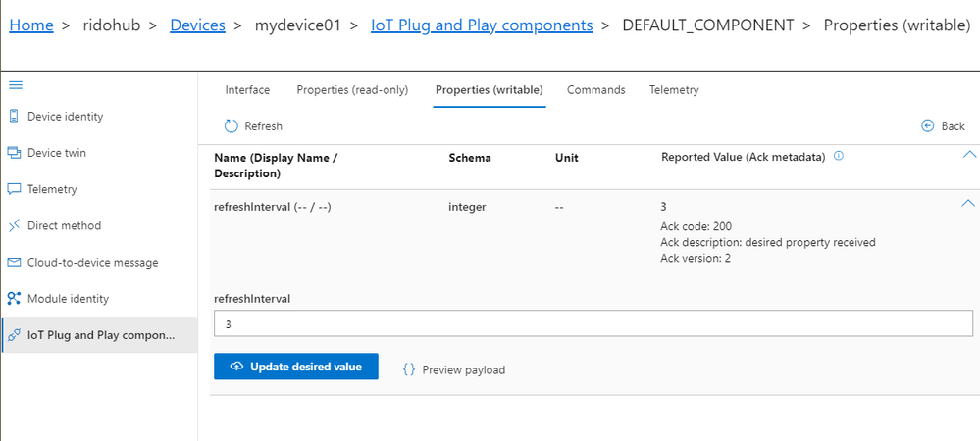Screen dimensions: 980x441
Task: Click the Update desired value button
Action: point(295,367)
